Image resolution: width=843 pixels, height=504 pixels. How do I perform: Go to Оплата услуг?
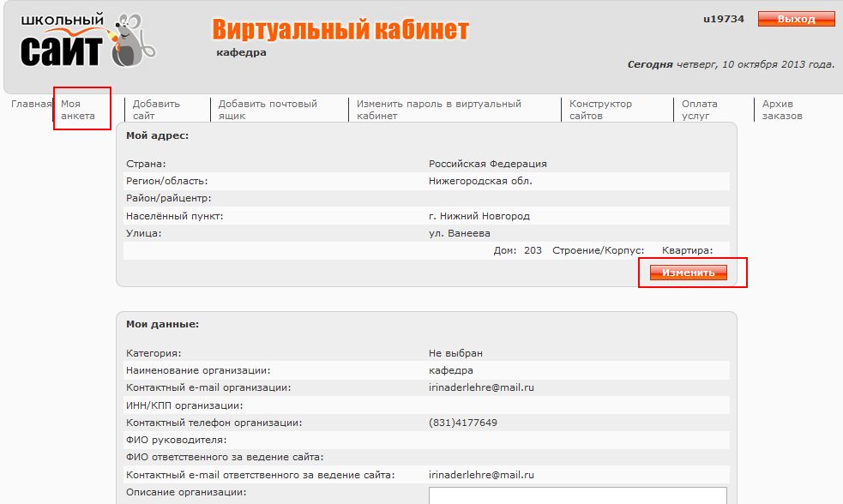(699, 110)
